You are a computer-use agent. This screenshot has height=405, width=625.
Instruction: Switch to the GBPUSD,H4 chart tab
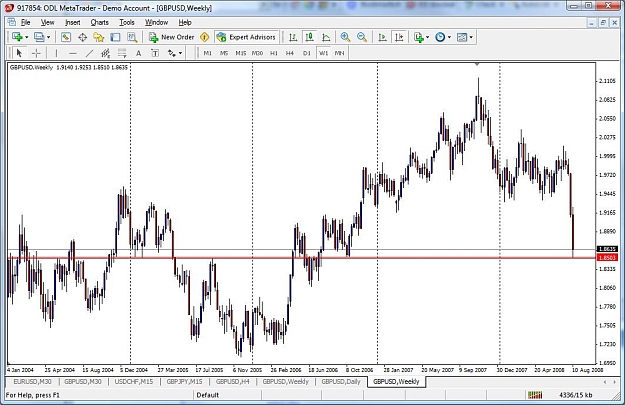232,381
